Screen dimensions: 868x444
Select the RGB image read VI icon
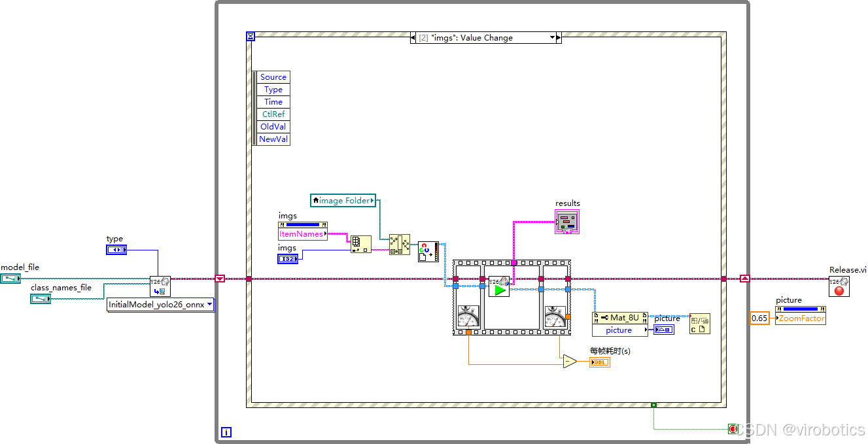(429, 252)
